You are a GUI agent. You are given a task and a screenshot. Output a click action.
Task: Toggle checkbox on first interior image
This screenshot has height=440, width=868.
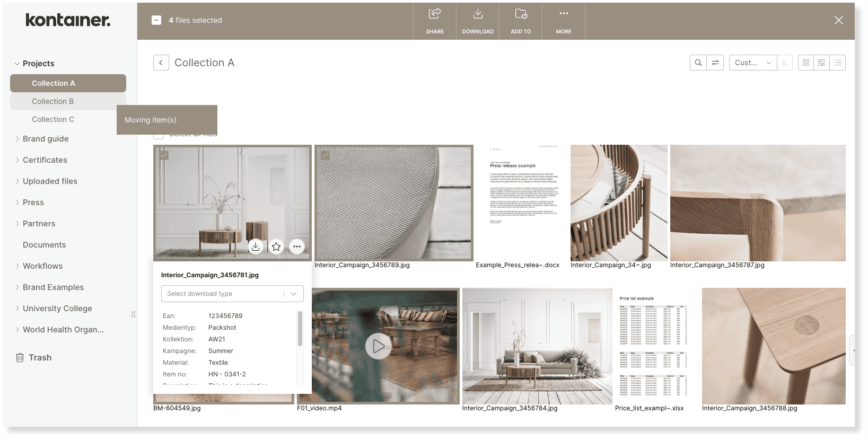164,155
